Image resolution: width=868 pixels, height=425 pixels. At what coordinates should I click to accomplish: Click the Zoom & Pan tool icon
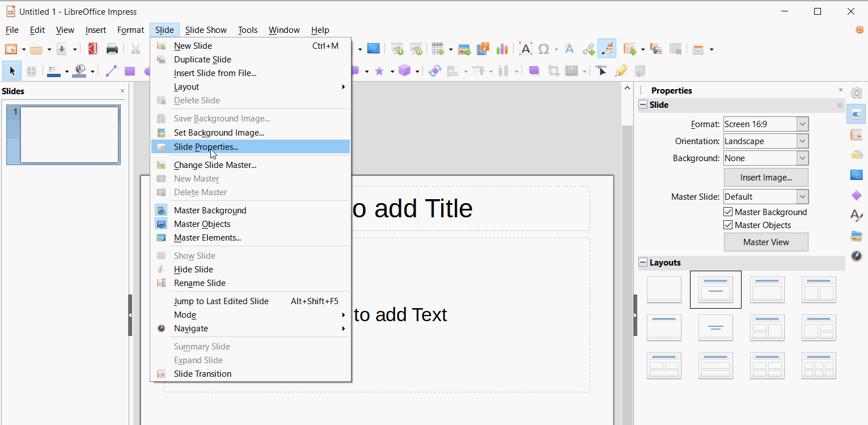[31, 71]
